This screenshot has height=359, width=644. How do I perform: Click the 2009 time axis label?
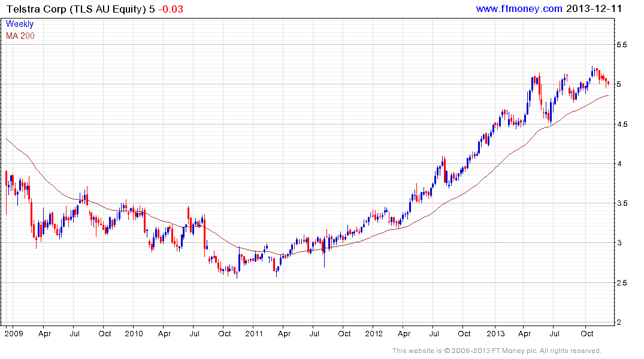[14, 333]
